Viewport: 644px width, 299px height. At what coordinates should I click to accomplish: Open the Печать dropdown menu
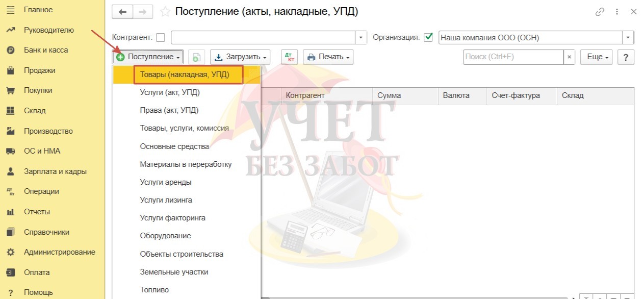point(328,57)
